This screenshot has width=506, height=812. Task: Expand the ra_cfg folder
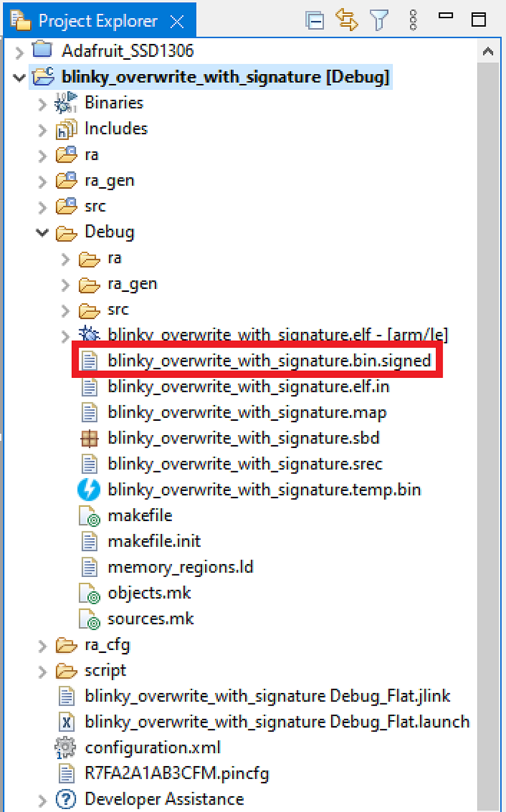42,646
